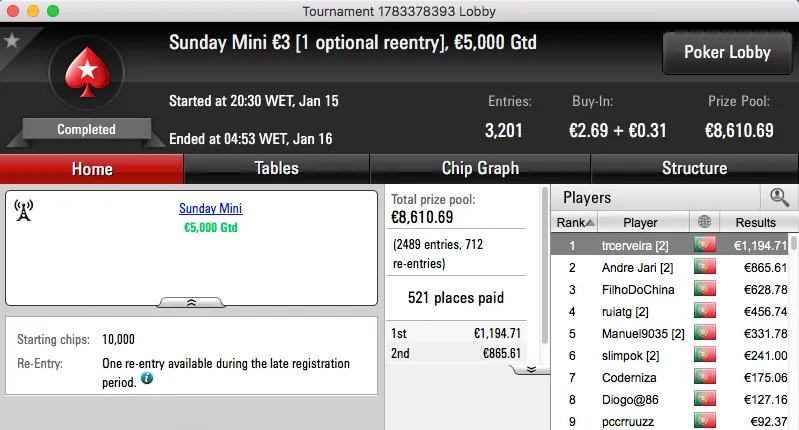Click Portugal flag beside trcerveira
The image size is (799, 430).
point(706,245)
